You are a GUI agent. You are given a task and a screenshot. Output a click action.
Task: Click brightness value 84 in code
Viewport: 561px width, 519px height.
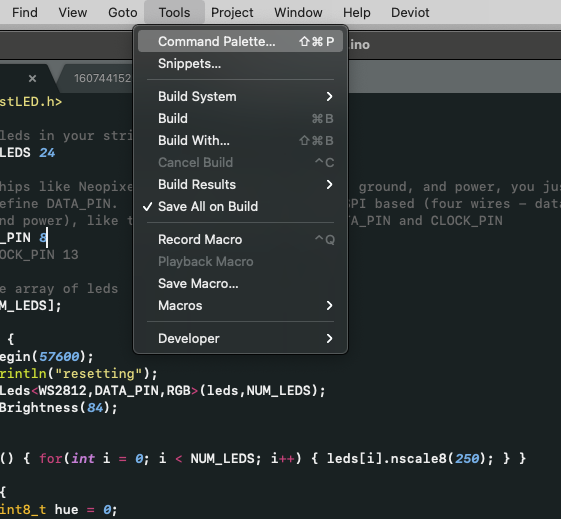95,408
